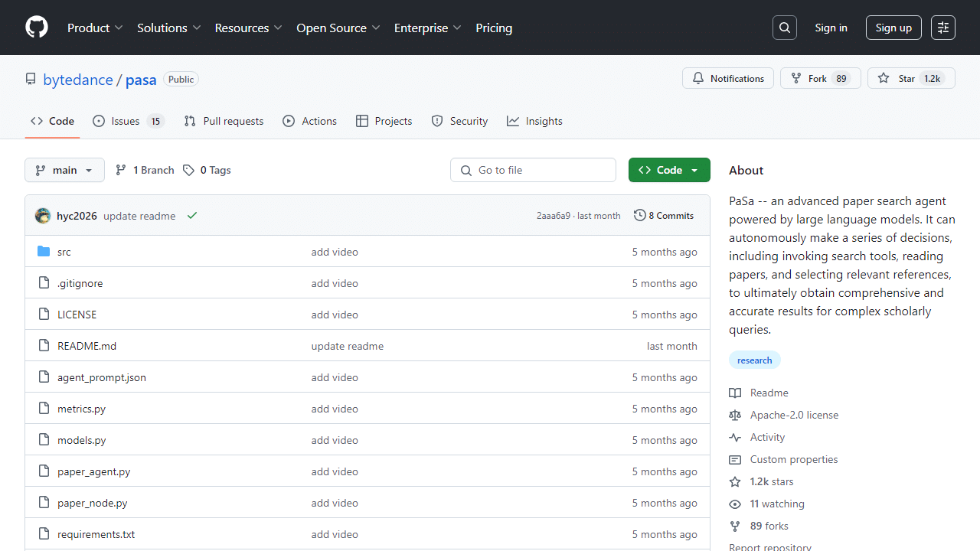Click the research topic tag
This screenshot has width=980, height=551.
[x=755, y=360]
